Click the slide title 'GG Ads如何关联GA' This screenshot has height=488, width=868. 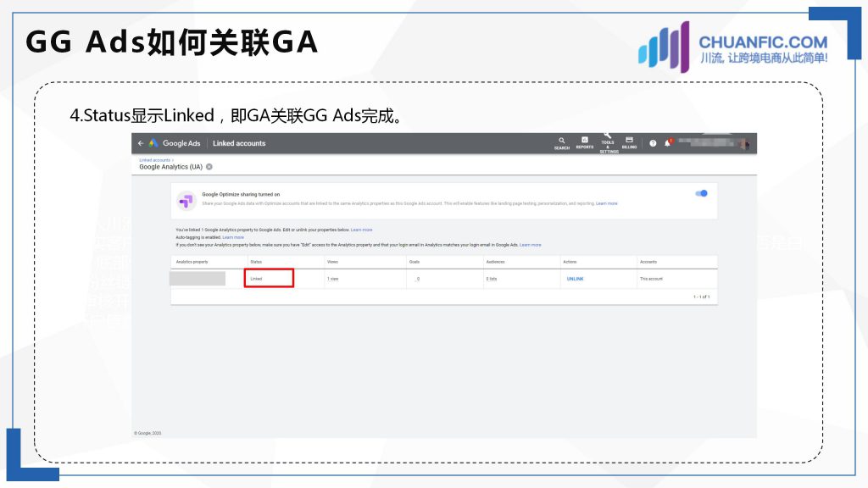171,42
